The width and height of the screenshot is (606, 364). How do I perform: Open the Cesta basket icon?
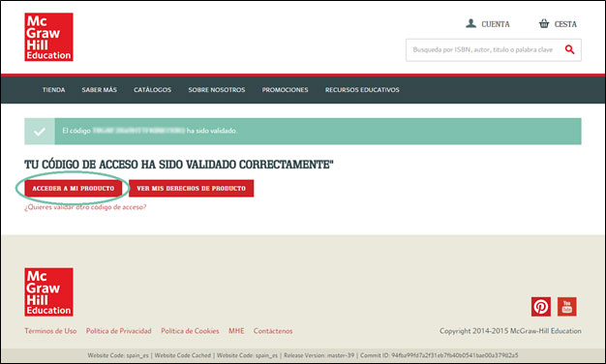click(544, 23)
